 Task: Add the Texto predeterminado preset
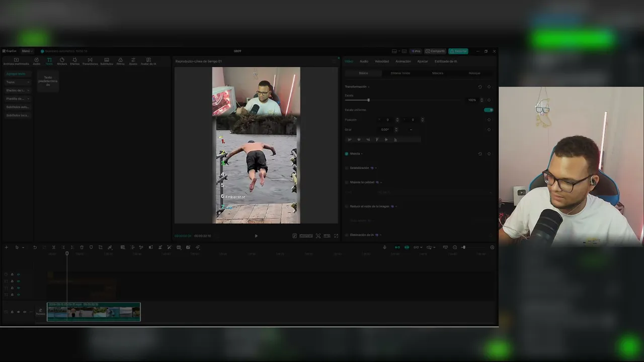point(48,81)
